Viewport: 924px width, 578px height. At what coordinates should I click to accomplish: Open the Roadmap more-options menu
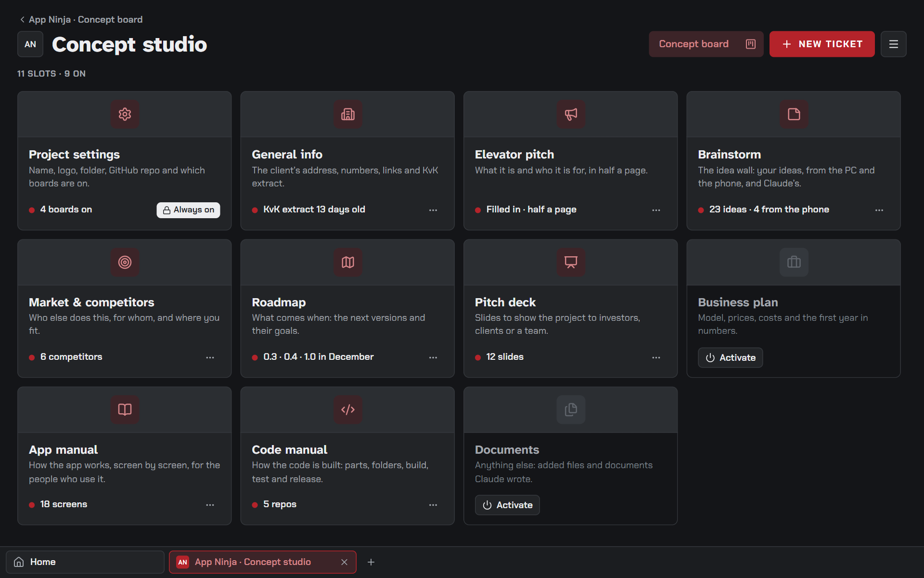433,357
